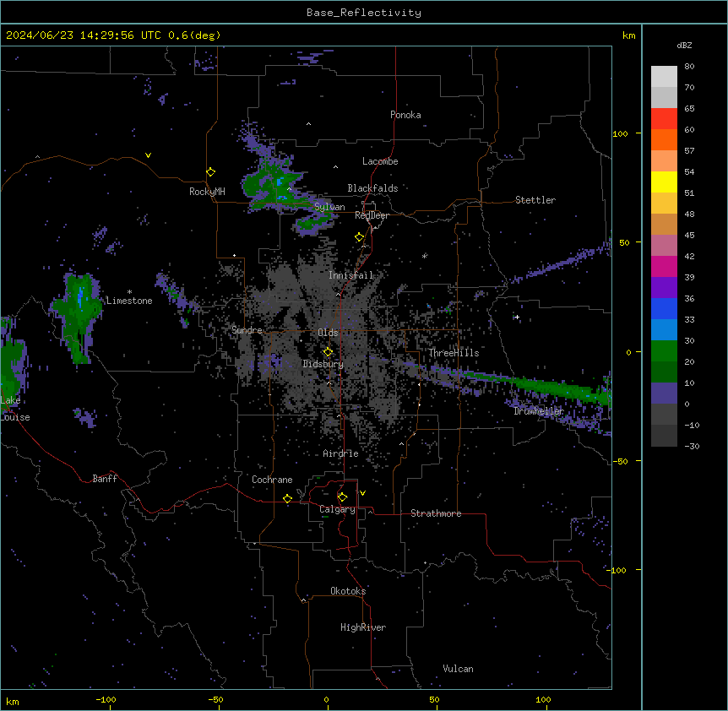Select the bright yellow swatch in the dBZ legend

(664, 182)
